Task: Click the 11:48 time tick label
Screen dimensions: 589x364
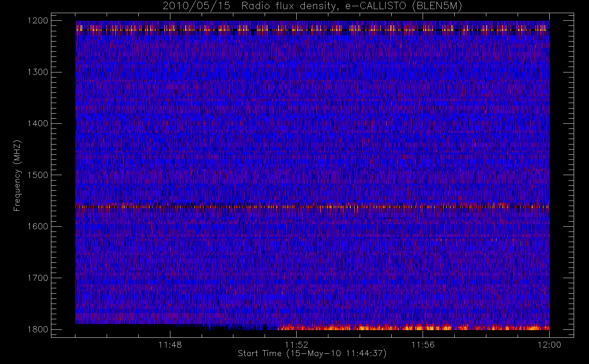Action: (170, 345)
